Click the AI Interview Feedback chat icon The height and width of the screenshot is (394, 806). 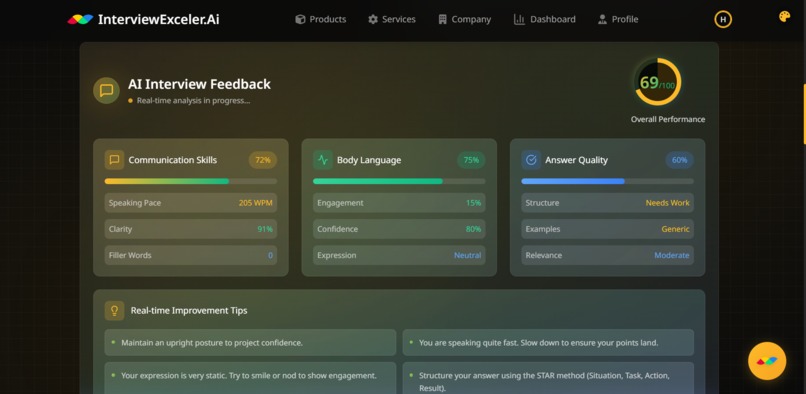point(106,91)
